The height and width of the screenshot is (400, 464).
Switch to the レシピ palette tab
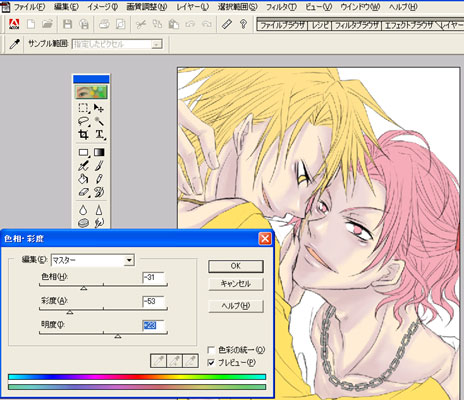click(x=320, y=25)
